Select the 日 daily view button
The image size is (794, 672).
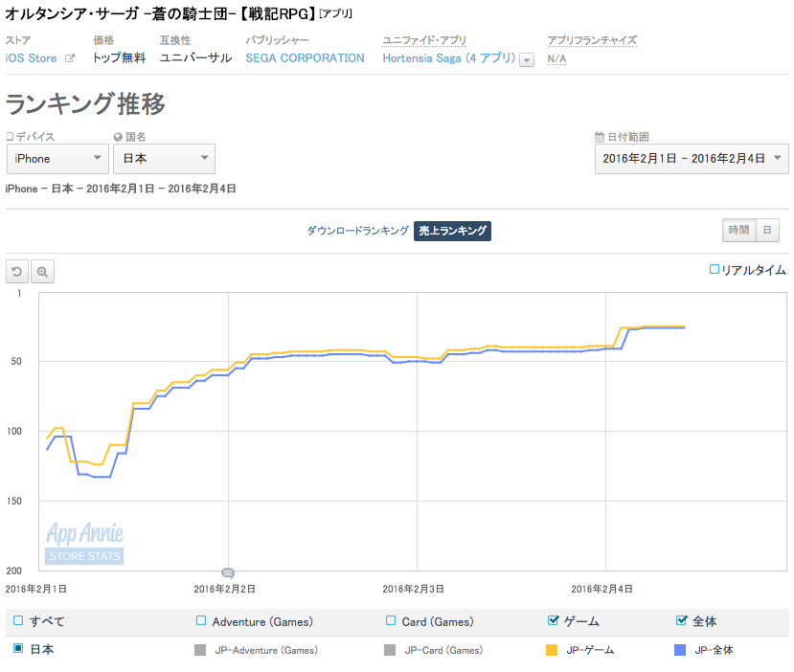click(767, 231)
